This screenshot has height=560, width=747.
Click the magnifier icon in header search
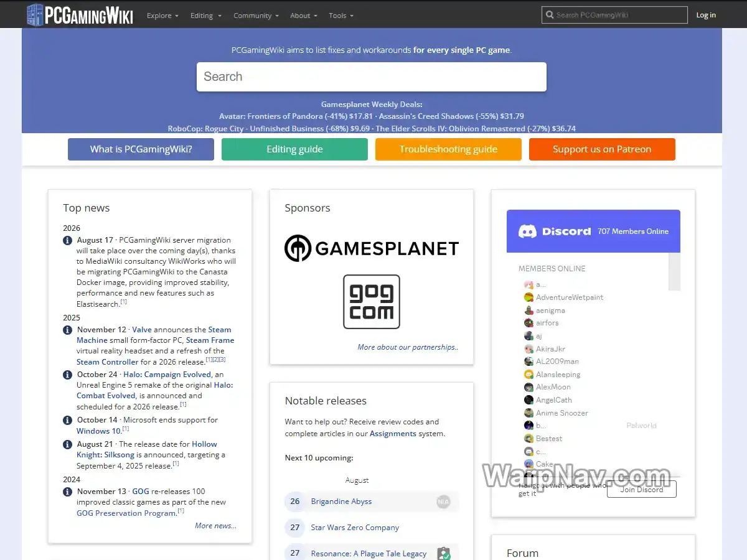coord(549,15)
